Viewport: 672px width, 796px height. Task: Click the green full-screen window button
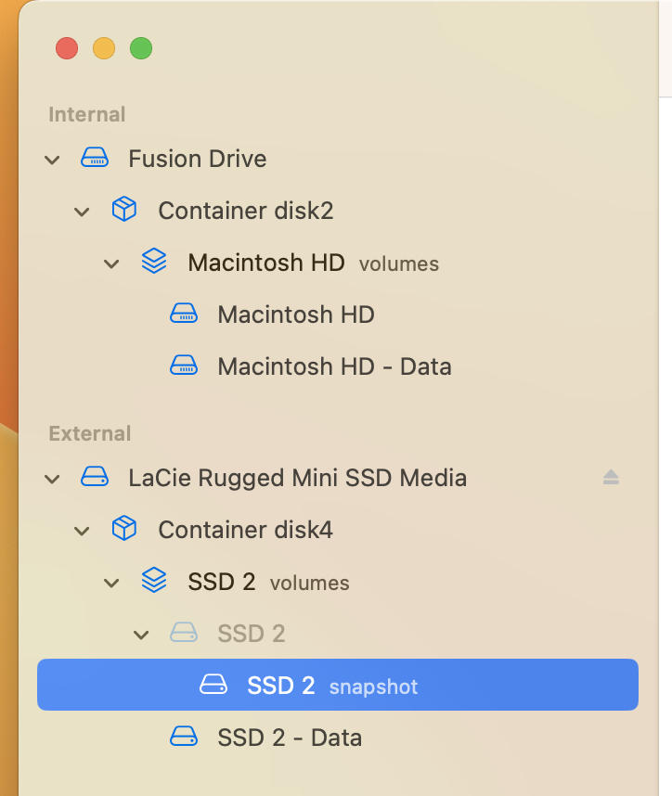pos(141,48)
